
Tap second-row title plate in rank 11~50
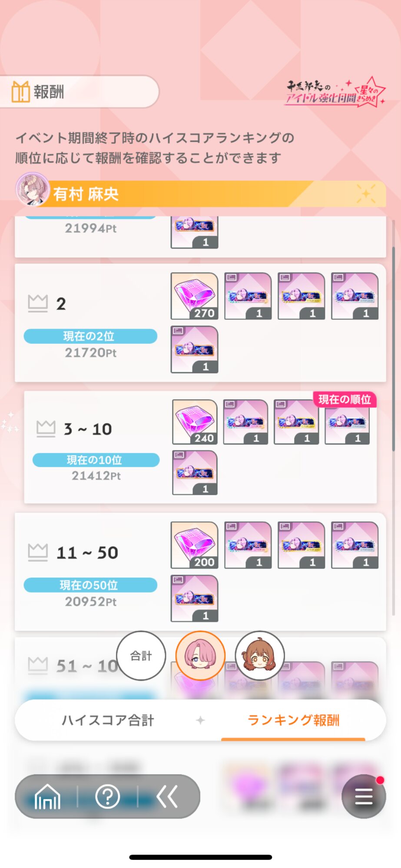[195, 598]
